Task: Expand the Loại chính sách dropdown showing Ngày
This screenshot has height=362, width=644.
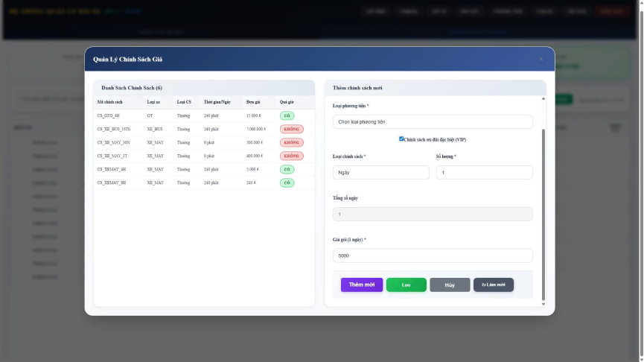Action: pos(380,172)
